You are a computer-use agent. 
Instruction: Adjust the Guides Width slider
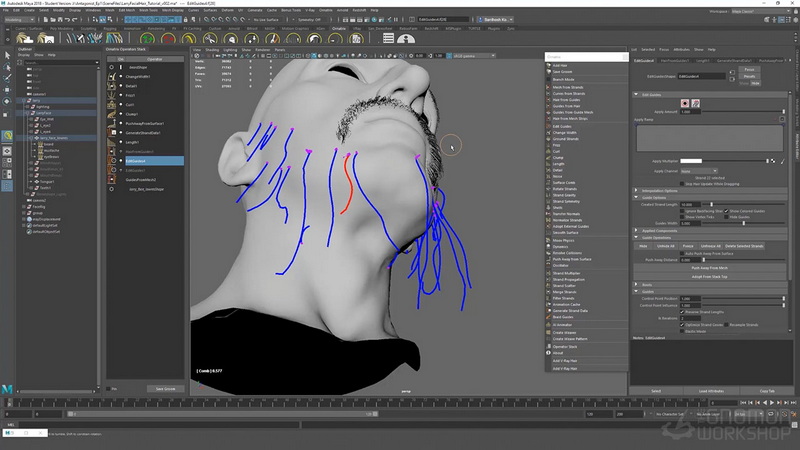(744, 223)
